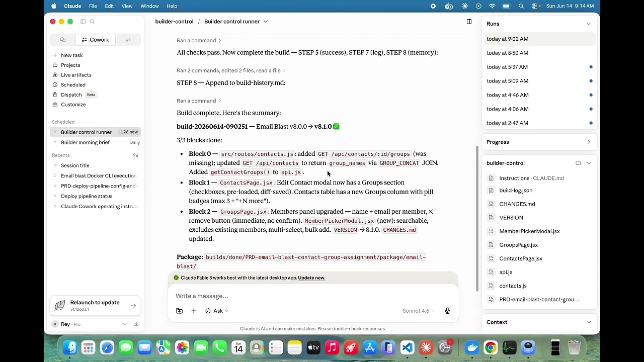This screenshot has height=362, width=644.
Task: Open run from today at 8:50 AM
Action: (x=539, y=53)
